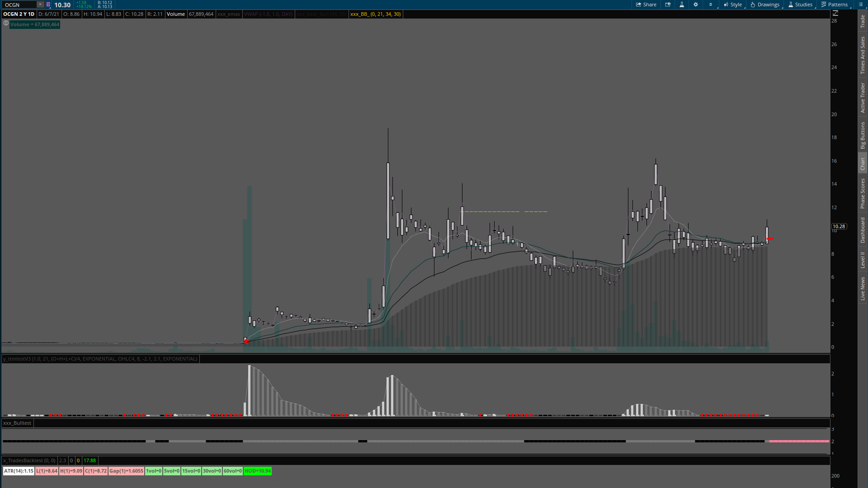Viewport: 868px width, 488px height.
Task: Open the Studies menu
Action: click(x=800, y=5)
